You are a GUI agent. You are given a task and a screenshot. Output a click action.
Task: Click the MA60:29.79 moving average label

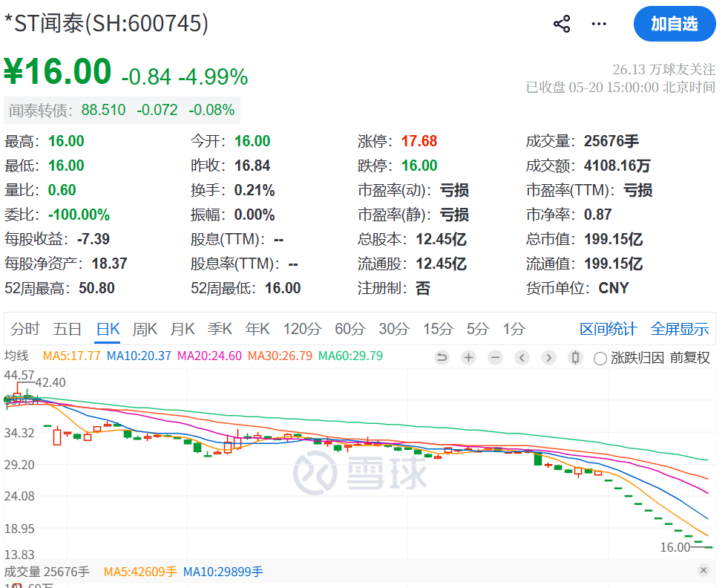click(350, 356)
